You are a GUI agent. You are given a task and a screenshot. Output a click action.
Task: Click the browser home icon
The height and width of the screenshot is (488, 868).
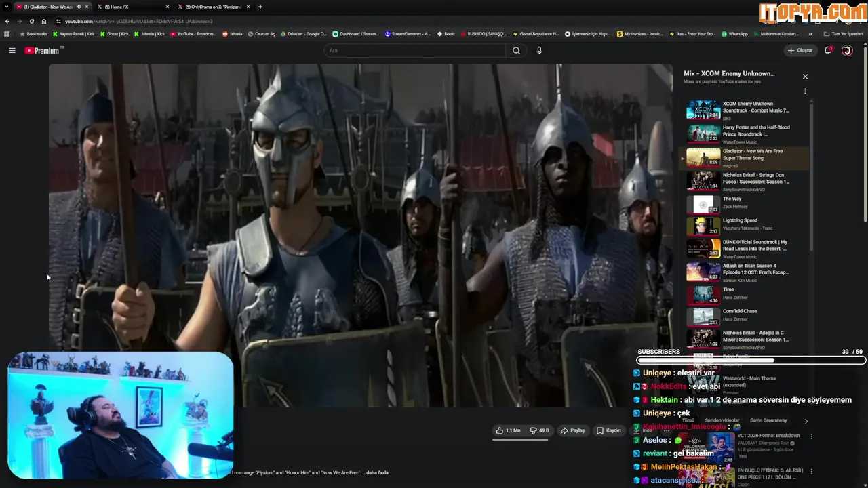(43, 21)
